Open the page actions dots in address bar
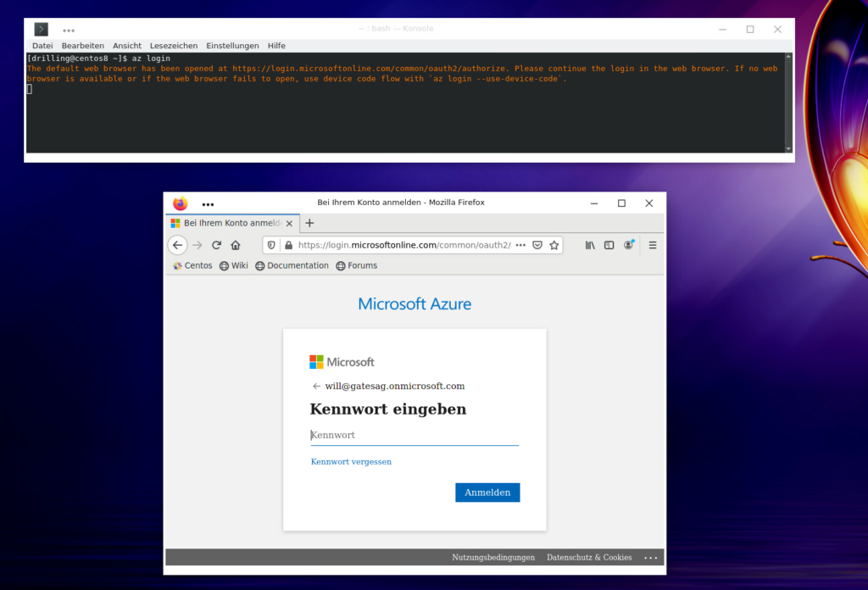Viewport: 868px width, 590px height. click(x=520, y=245)
